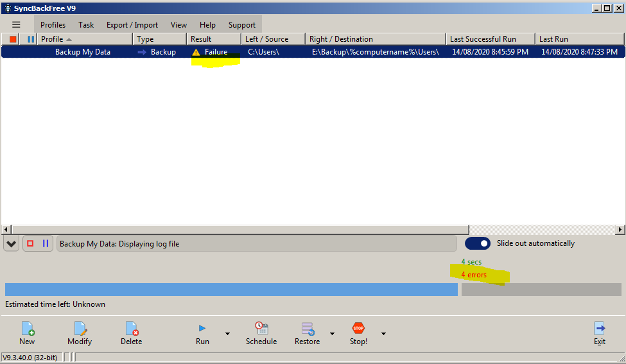The height and width of the screenshot is (364, 626).
Task: Click the red stop square in progress panel
Action: [x=30, y=243]
